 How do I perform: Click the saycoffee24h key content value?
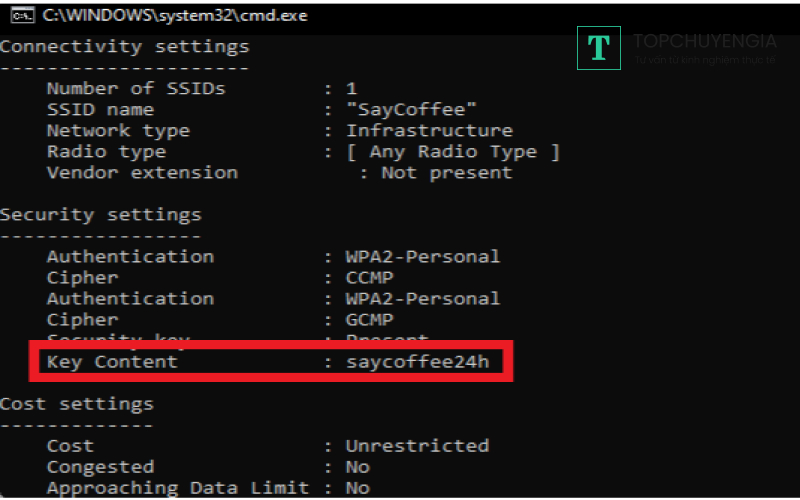click(x=417, y=361)
